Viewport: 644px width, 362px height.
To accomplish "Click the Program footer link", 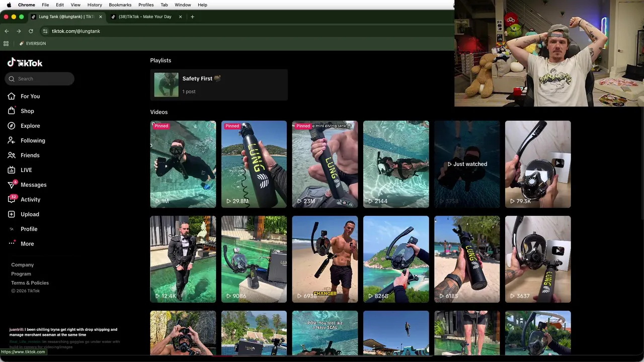I will point(21,274).
